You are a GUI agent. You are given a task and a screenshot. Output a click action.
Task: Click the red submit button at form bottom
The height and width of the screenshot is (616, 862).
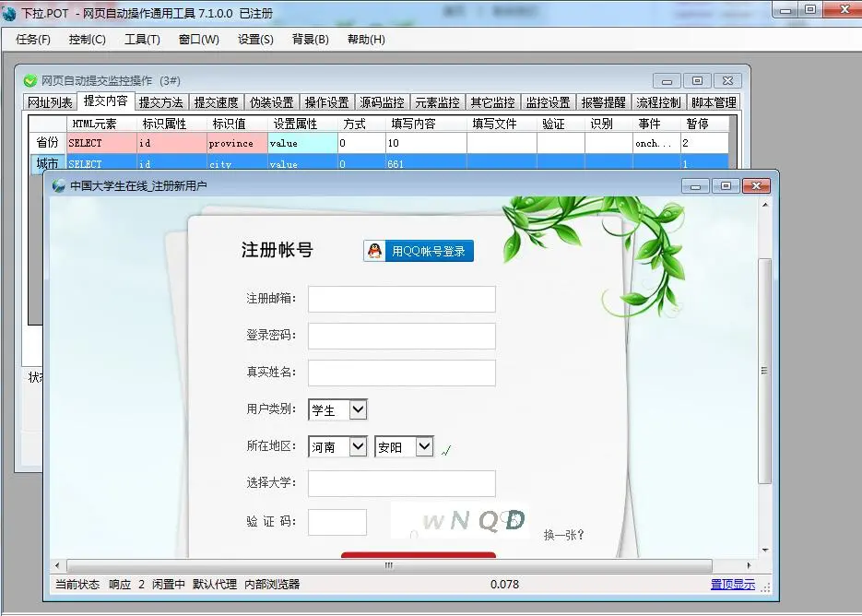pos(419,555)
